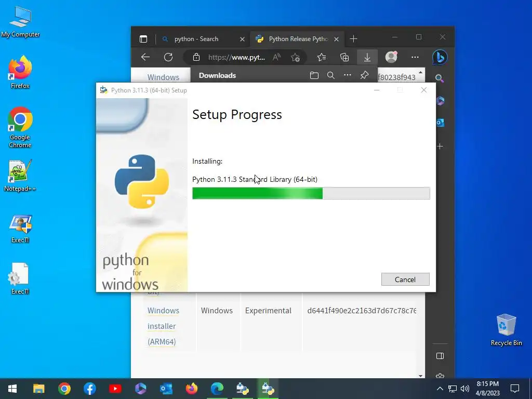Open a new tab in Edge
532x399 pixels.
(353, 39)
